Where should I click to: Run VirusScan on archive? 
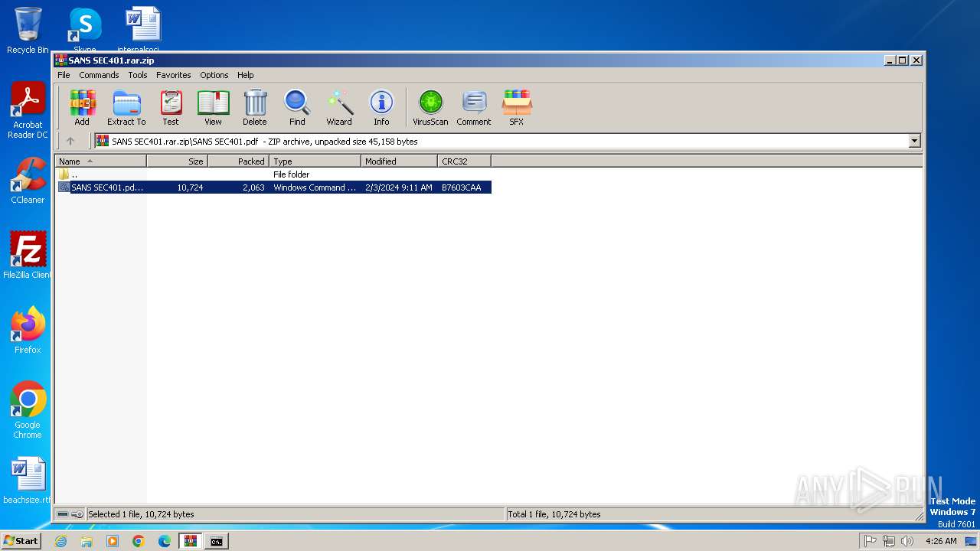click(x=430, y=107)
